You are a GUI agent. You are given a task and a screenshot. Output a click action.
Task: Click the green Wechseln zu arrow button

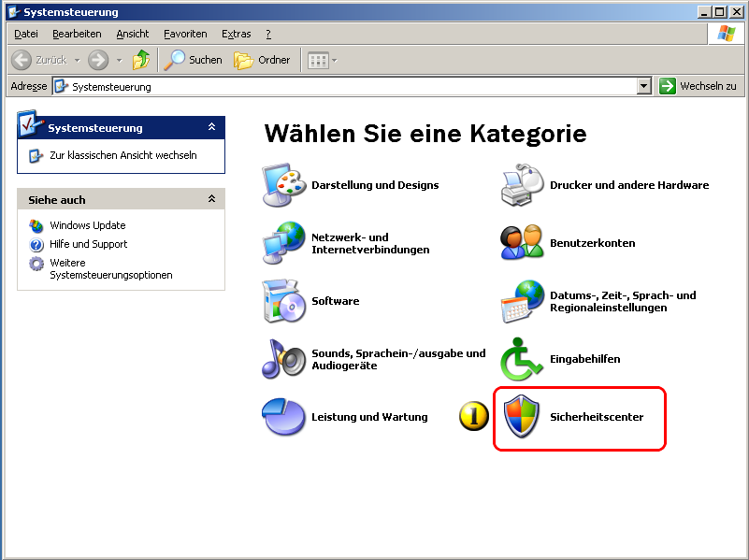click(x=667, y=86)
